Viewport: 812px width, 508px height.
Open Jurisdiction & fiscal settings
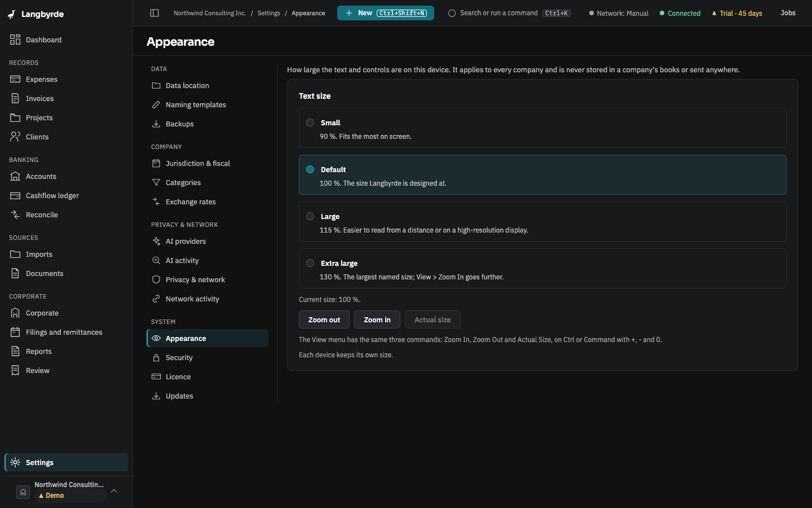point(208,163)
